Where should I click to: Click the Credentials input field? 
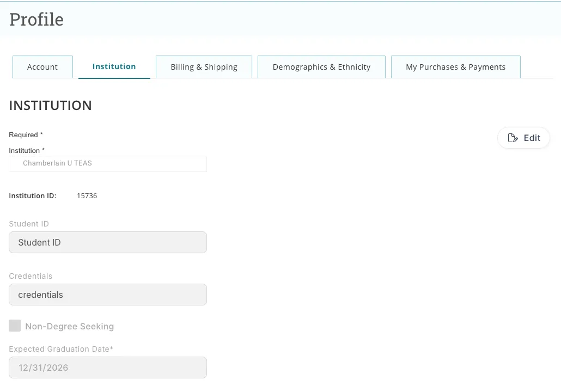click(108, 295)
